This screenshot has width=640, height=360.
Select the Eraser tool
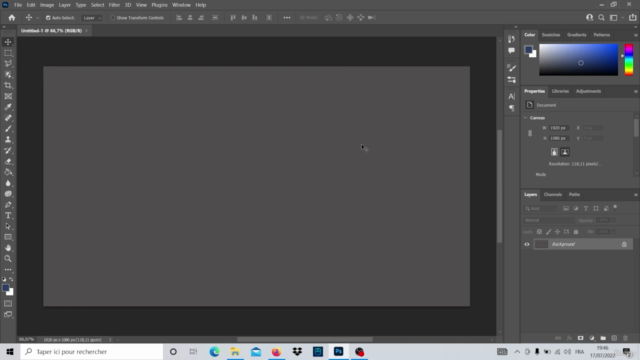click(8, 161)
